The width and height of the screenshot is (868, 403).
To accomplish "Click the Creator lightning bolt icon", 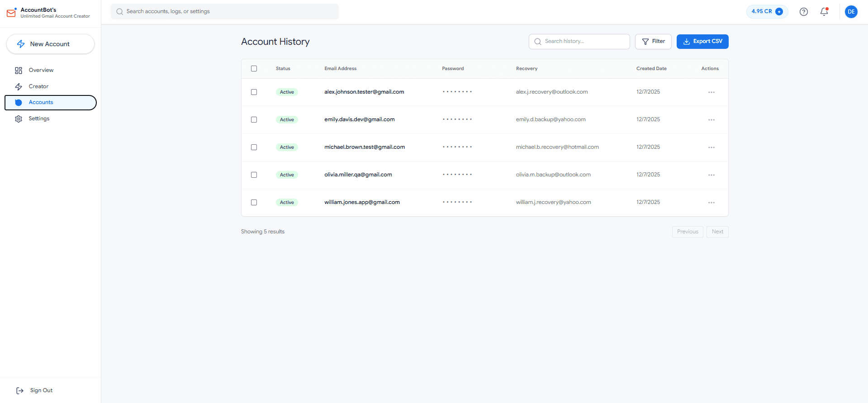I will click(x=19, y=87).
